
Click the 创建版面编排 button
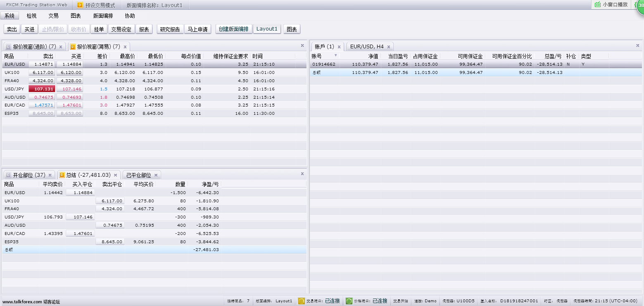tap(234, 29)
